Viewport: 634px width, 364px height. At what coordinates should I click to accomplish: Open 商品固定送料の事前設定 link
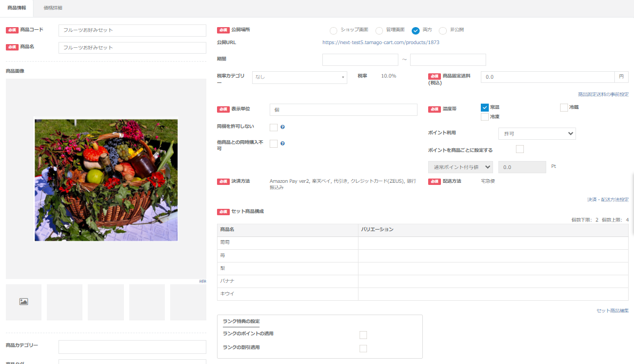click(603, 95)
